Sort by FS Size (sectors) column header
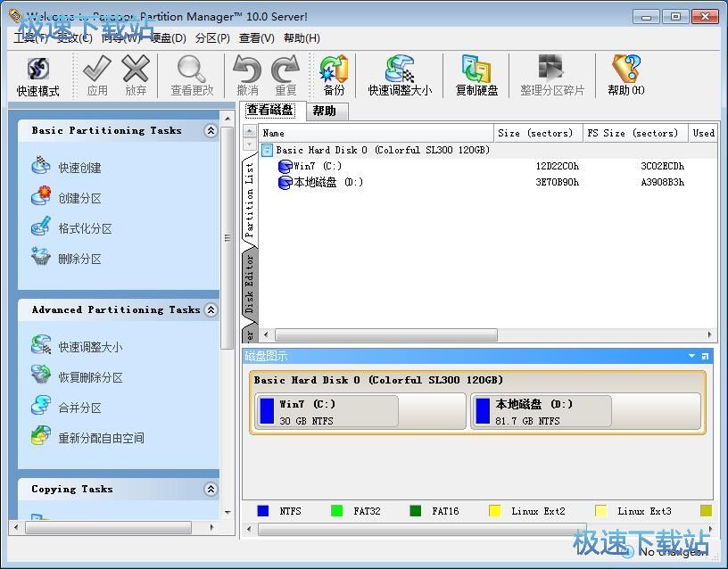Viewport: 728px width, 569px height. pyautogui.click(x=635, y=133)
